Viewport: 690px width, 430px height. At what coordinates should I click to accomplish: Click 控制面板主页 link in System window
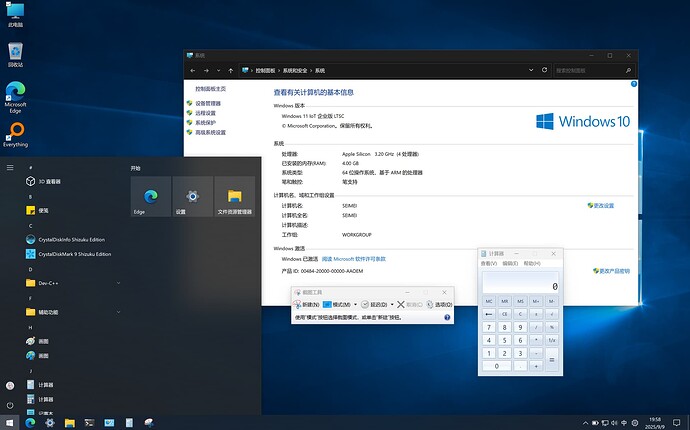(210, 89)
